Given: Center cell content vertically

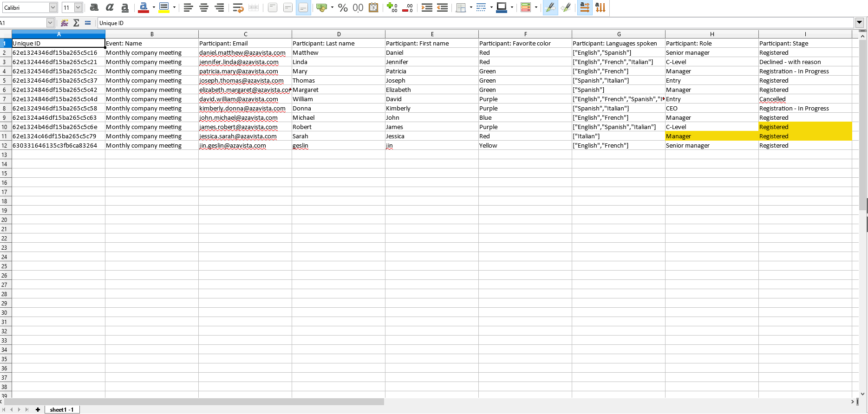Looking at the screenshot, I should click(288, 7).
